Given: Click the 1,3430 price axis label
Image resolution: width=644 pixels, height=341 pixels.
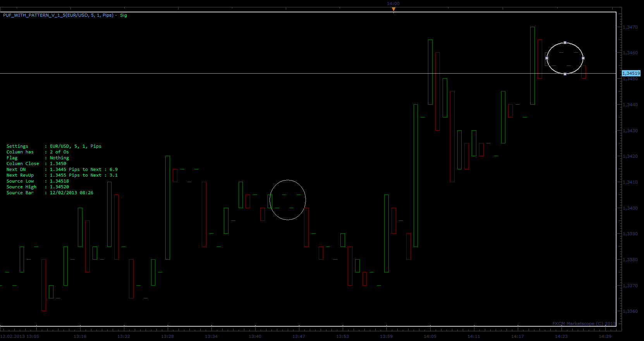Looking at the screenshot, I should (x=630, y=131).
